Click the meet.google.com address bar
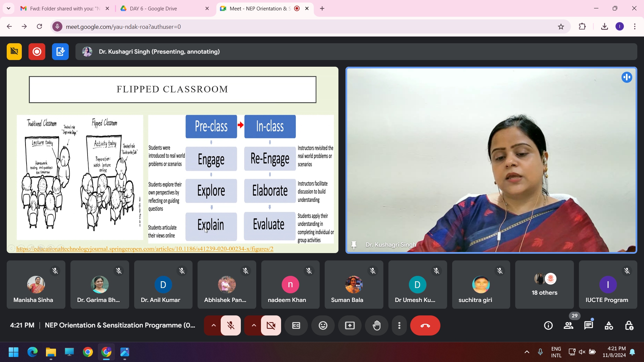Image resolution: width=644 pixels, height=362 pixels. click(x=302, y=26)
